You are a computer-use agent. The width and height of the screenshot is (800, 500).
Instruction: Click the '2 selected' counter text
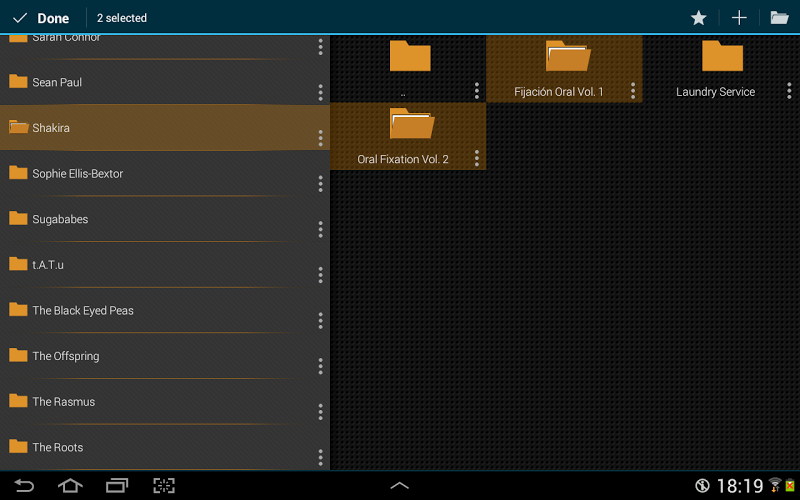click(122, 18)
